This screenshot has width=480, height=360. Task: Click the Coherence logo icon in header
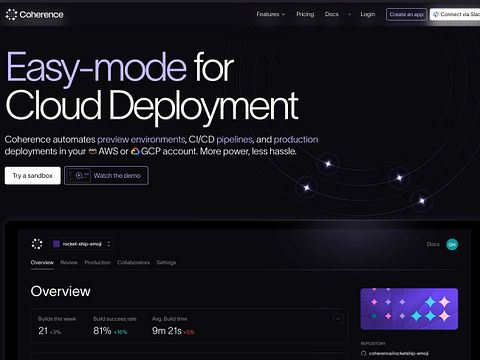pos(11,15)
